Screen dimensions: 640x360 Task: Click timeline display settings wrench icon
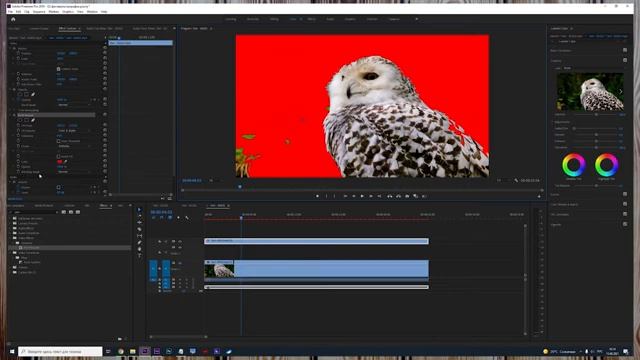coord(187,218)
